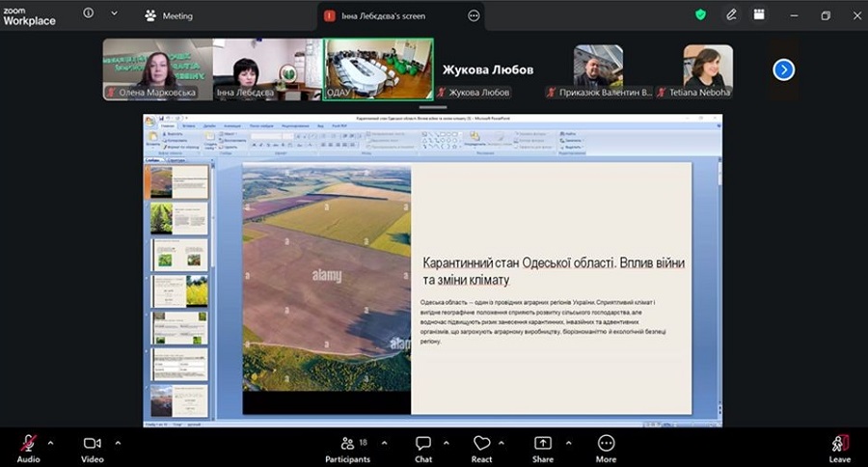Minimize the Zoom window
Image resolution: width=868 pixels, height=467 pixels.
tap(795, 15)
